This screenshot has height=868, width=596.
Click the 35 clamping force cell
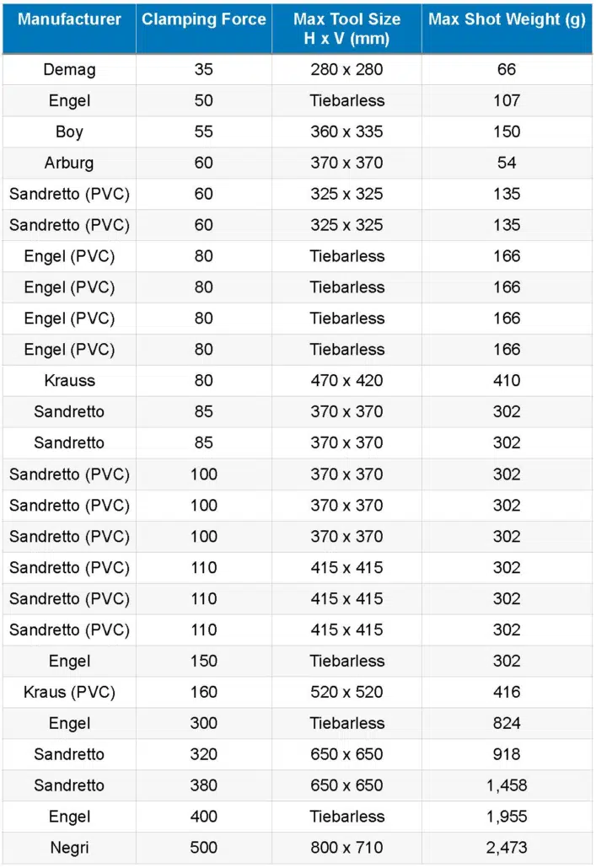coord(204,70)
